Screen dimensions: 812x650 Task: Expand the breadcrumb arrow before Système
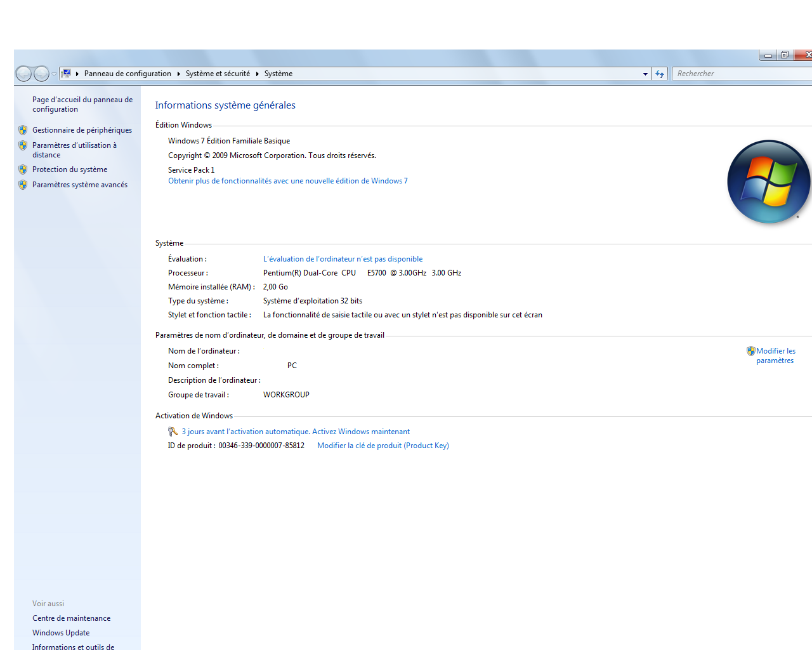[258, 74]
